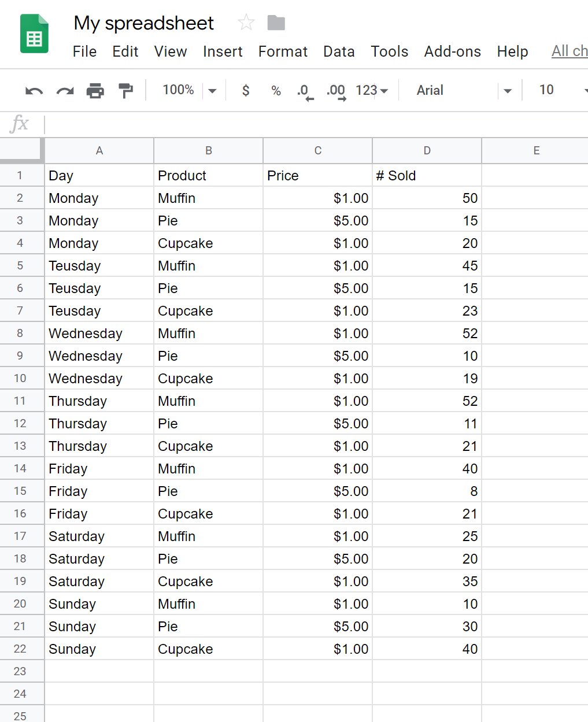
Task: Star the My spreadsheet file
Action: click(245, 23)
